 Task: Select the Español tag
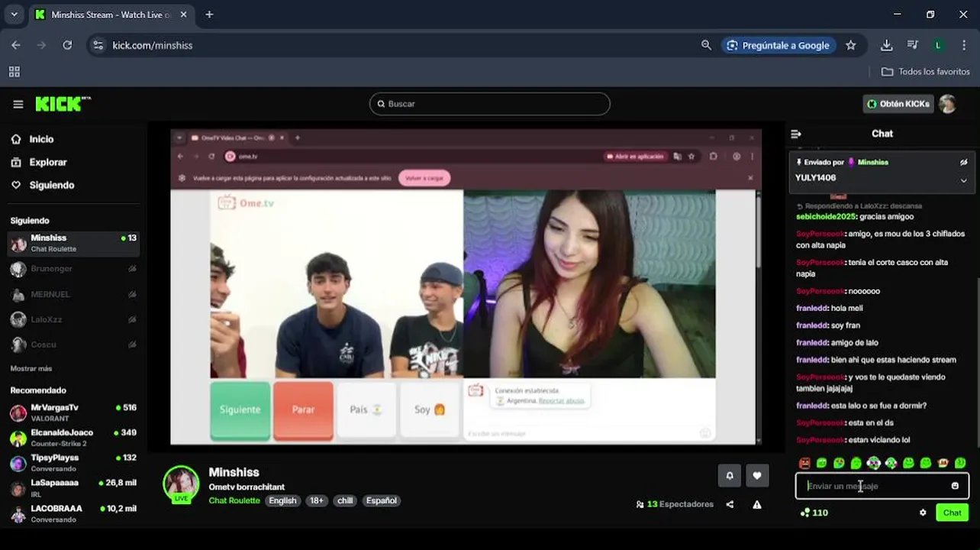pos(382,500)
